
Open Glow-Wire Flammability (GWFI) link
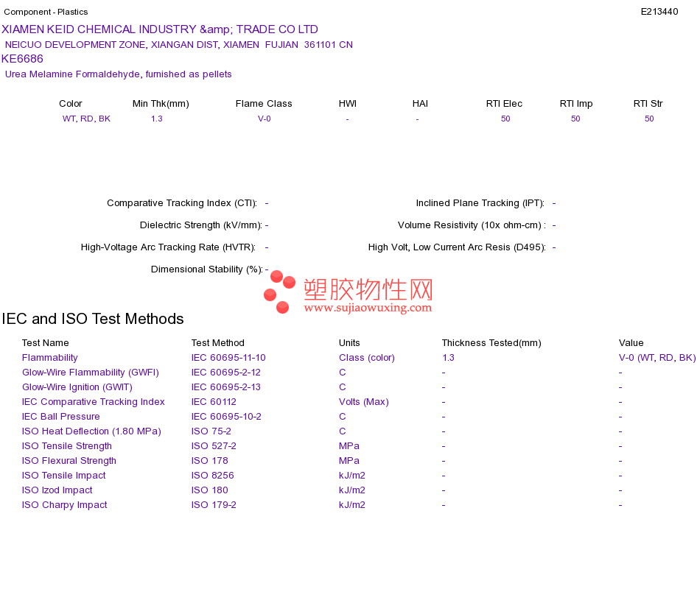pyautogui.click(x=91, y=373)
